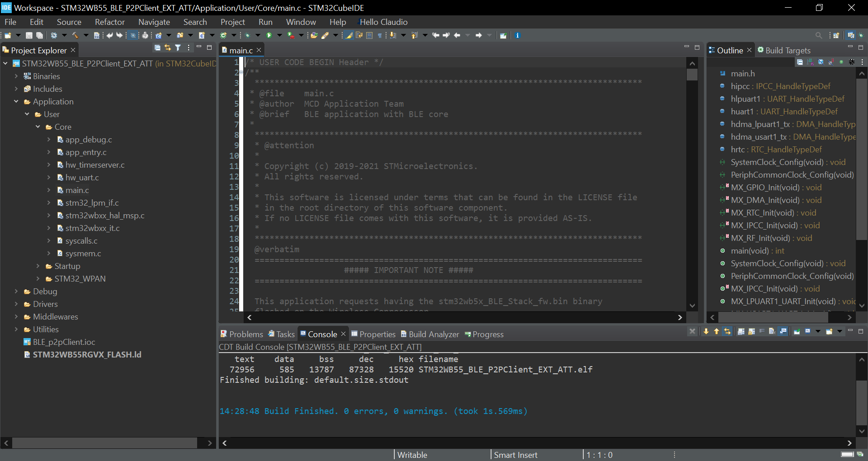
Task: Switch to the Build Targets tab
Action: point(784,50)
